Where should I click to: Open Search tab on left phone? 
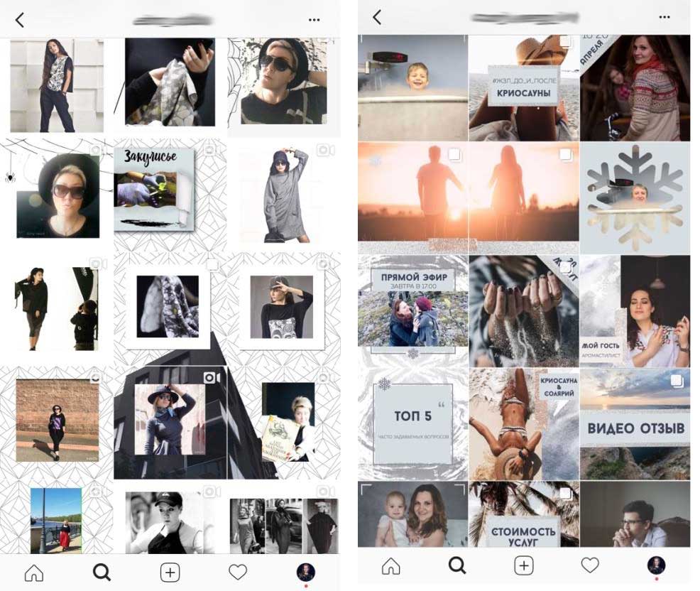click(102, 572)
